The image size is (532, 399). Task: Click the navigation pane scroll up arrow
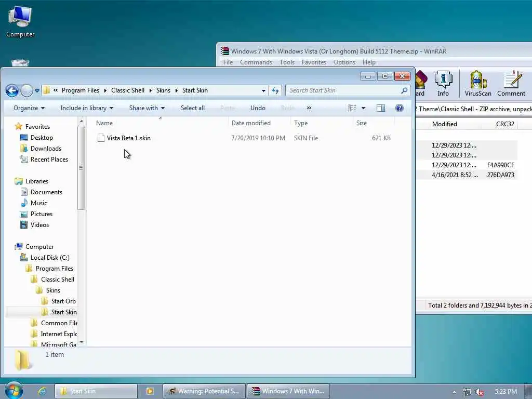click(x=81, y=121)
